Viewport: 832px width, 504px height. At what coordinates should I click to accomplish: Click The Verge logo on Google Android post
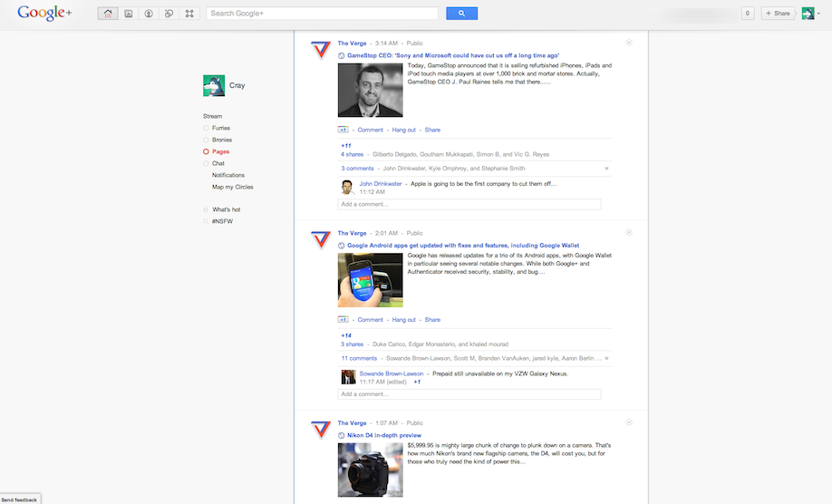click(x=321, y=239)
